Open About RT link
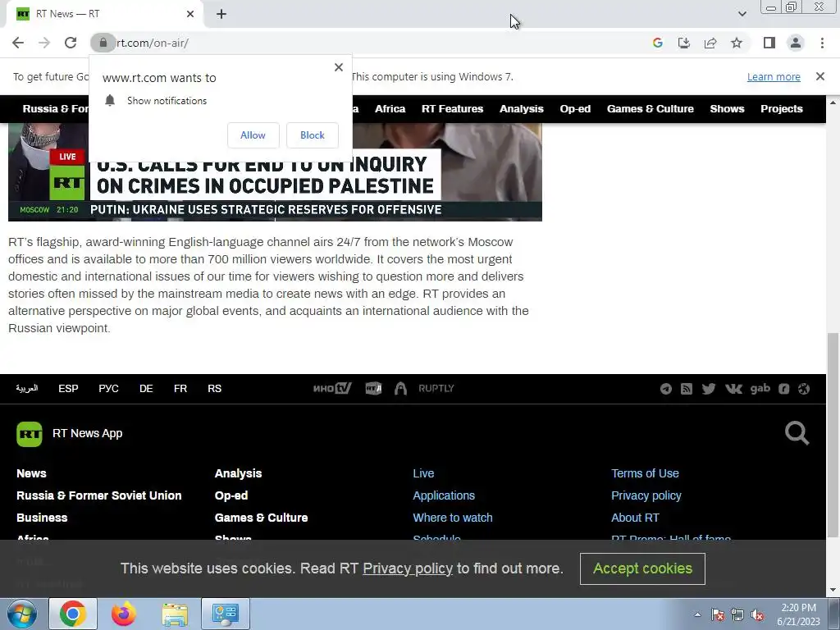Viewport: 840px width, 630px height. (x=635, y=518)
